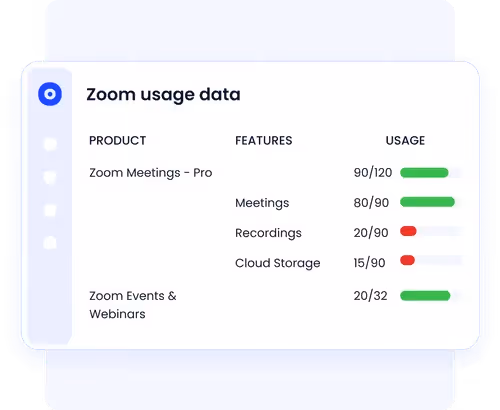The image size is (500, 410).
Task: Click the PRODUCT column header
Action: (117, 141)
